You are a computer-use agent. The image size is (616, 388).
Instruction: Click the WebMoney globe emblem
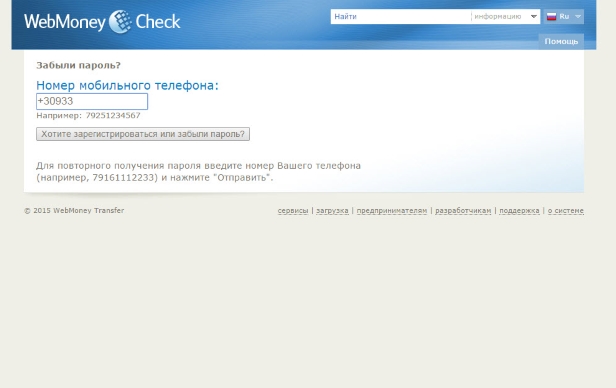120,22
